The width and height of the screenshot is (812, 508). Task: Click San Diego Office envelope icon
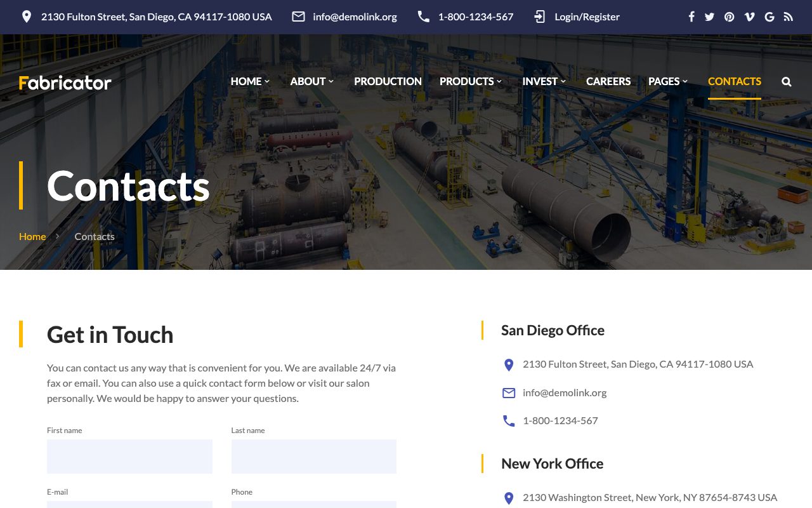(x=509, y=393)
